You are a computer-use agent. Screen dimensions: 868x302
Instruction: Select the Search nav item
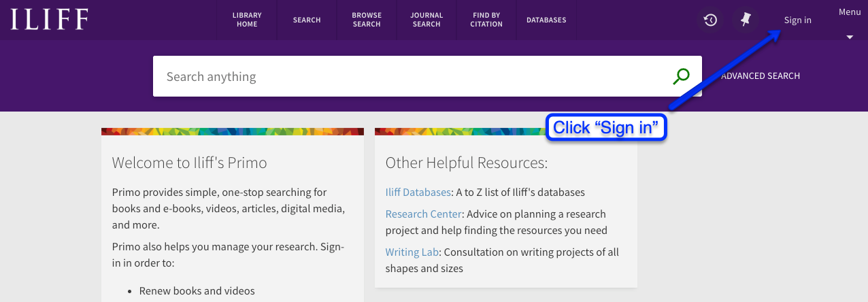pos(307,20)
